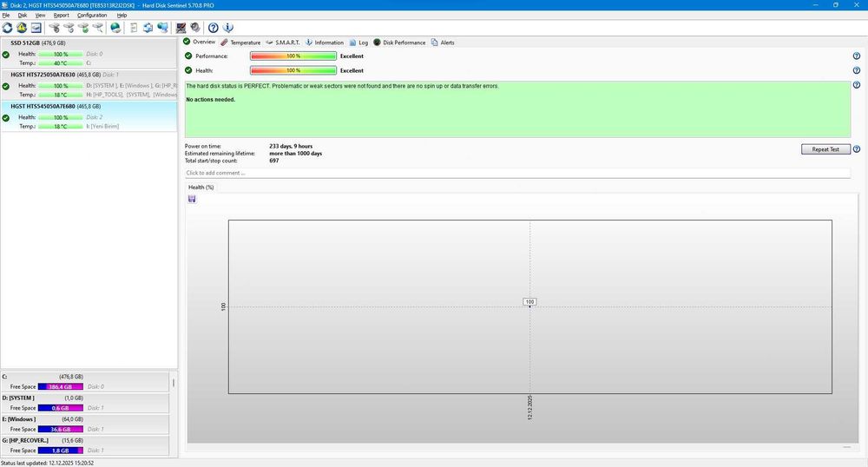The height and width of the screenshot is (467, 868).
Task: Click the 36.6 GB free space bar
Action: click(x=61, y=430)
